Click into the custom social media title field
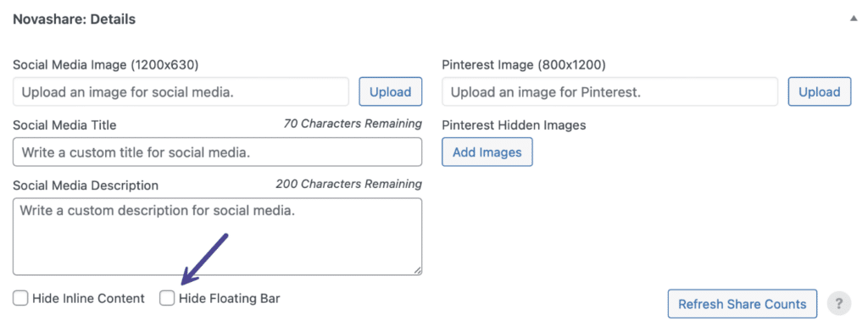 [x=218, y=152]
